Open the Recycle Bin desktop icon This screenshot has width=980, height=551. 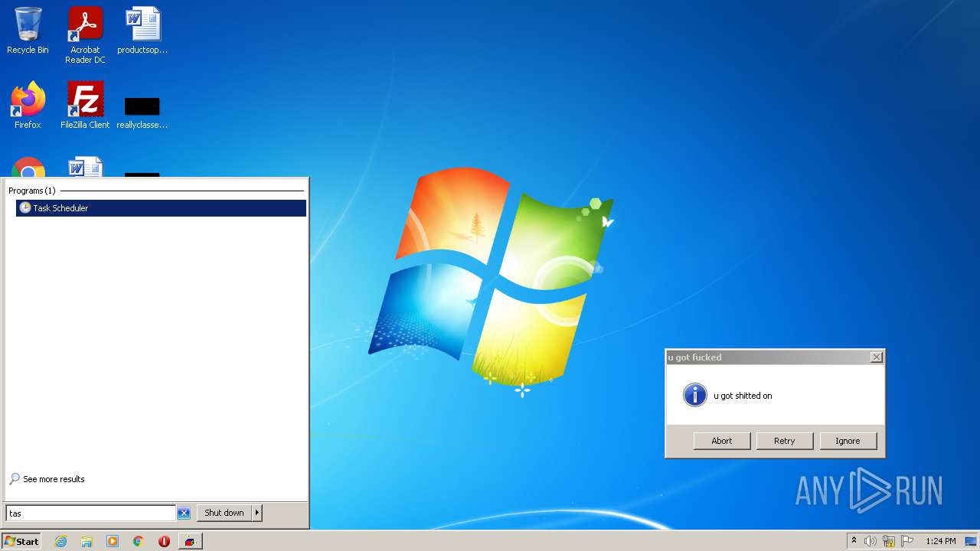click(28, 31)
